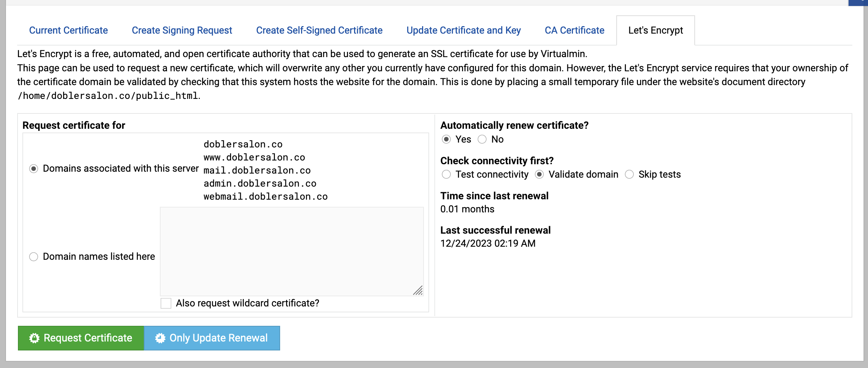
Task: Click the 12/24/2023 02:19 AM renewal date
Action: (x=488, y=243)
